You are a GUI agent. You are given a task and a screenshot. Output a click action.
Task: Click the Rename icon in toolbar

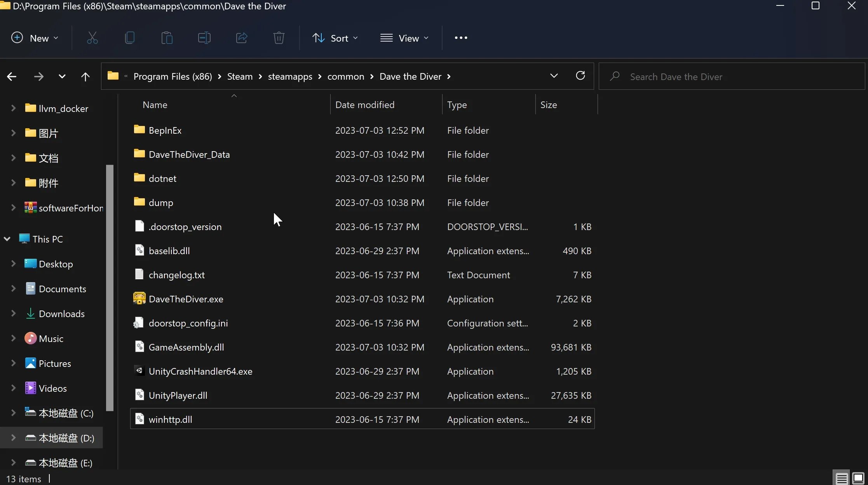coord(204,38)
